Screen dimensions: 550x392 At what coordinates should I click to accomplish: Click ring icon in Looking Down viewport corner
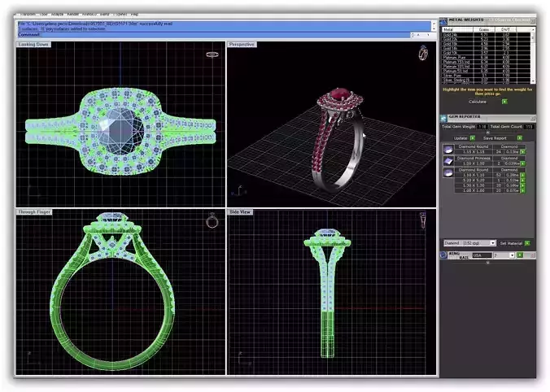click(x=212, y=54)
